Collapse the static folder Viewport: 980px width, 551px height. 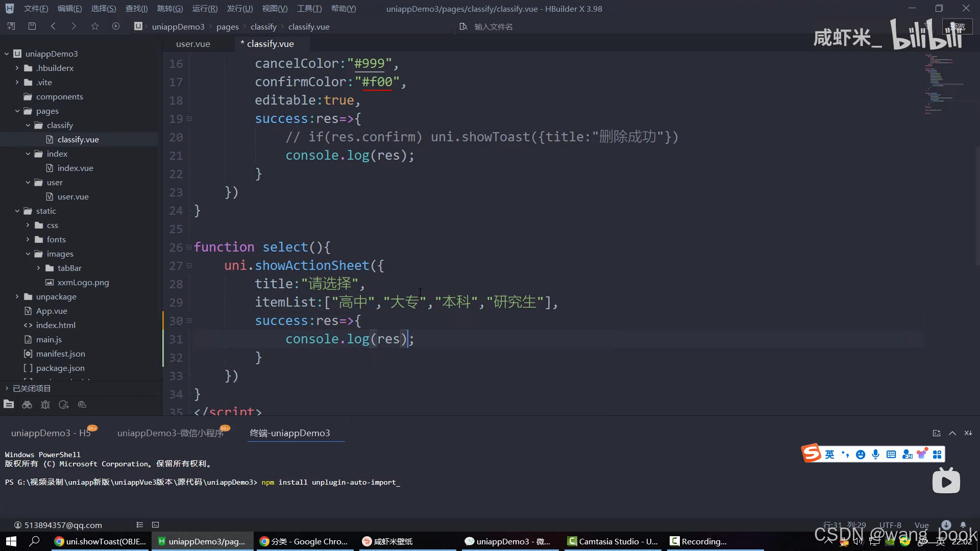click(17, 211)
